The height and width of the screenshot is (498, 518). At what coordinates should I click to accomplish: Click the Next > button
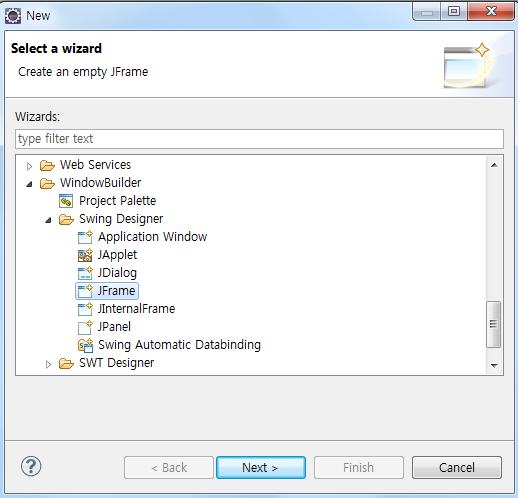pos(261,468)
